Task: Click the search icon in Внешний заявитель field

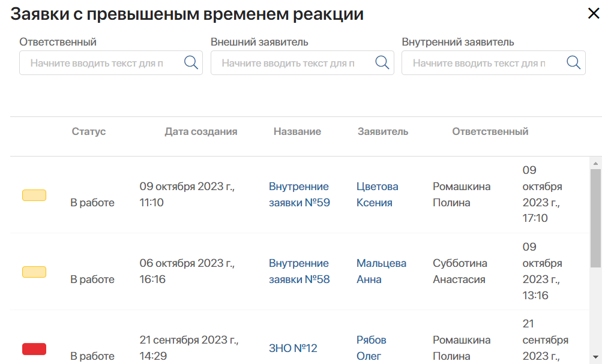Action: (382, 62)
